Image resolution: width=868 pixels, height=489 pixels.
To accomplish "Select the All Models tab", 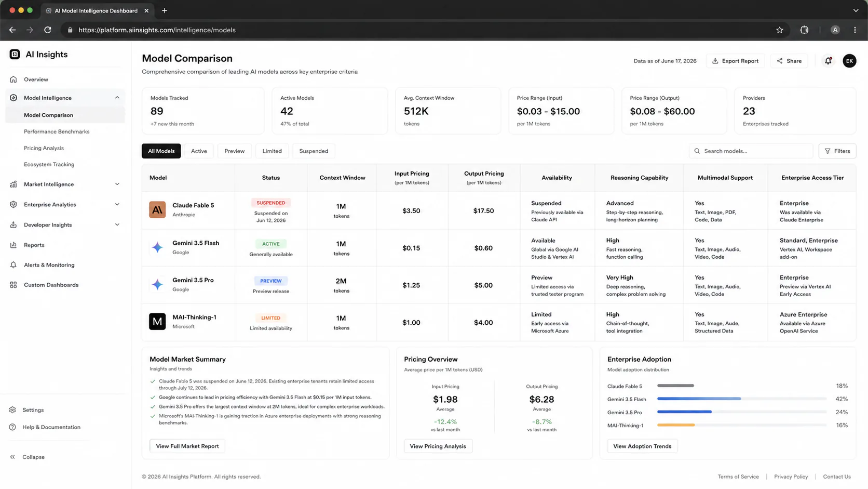I will (161, 151).
